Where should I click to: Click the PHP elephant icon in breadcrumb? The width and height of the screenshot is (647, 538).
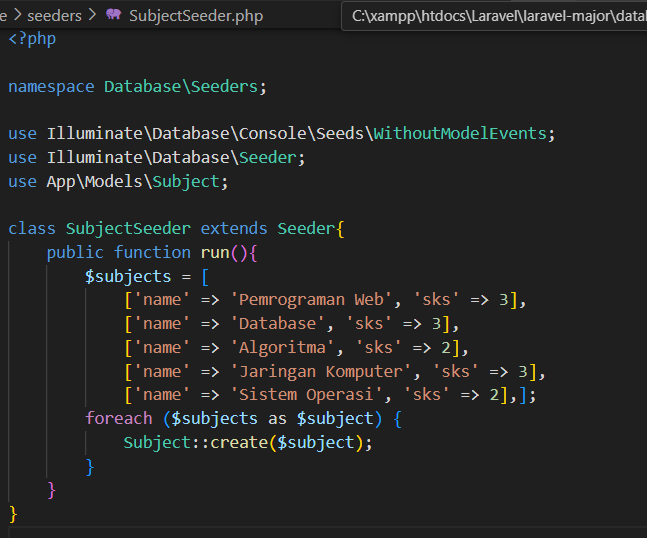coord(113,16)
